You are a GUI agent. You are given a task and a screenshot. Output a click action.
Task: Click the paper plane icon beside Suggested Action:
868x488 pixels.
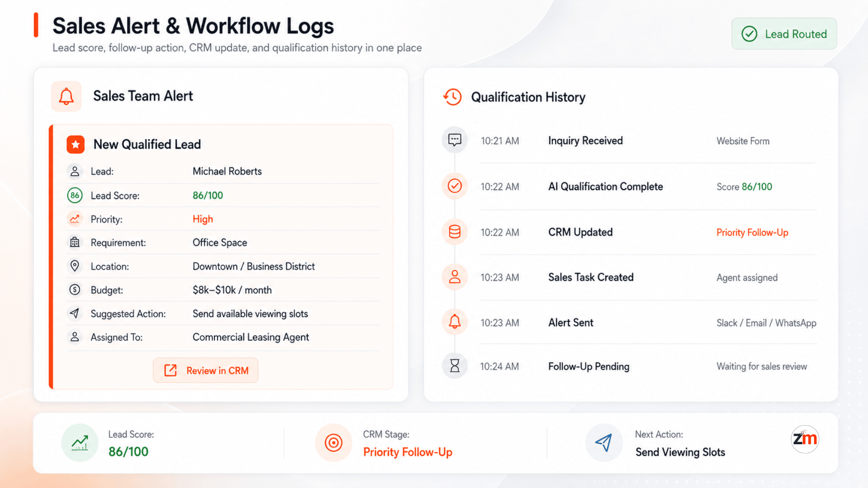(75, 313)
